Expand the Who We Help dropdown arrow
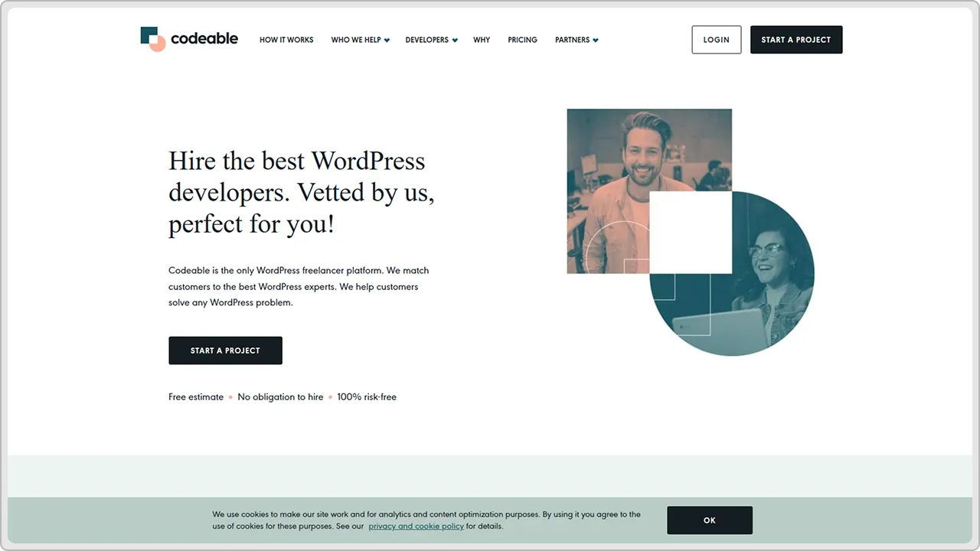The width and height of the screenshot is (980, 551). click(x=387, y=41)
